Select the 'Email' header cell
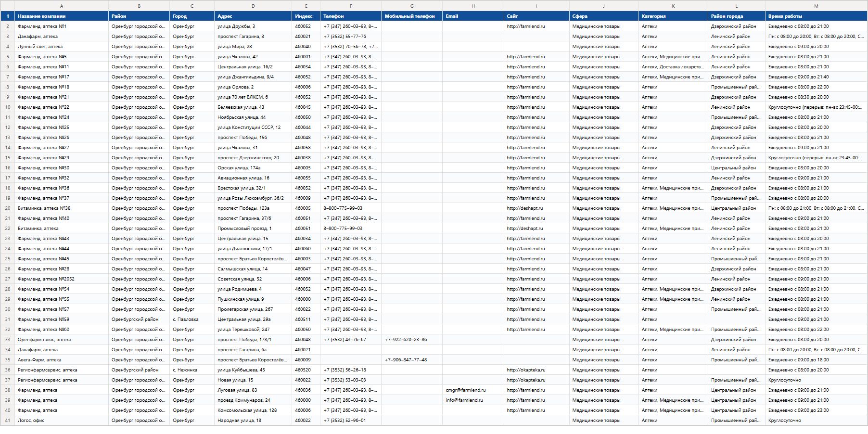The image size is (868, 434). (473, 16)
